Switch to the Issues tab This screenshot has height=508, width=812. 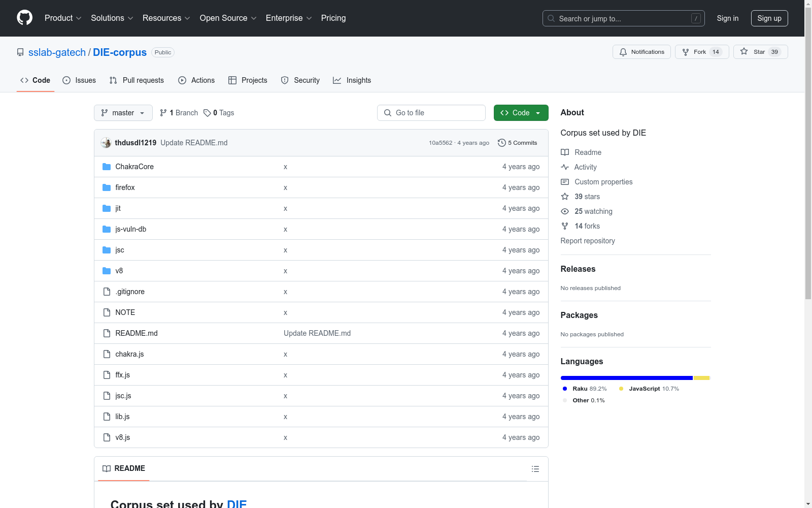coord(79,80)
